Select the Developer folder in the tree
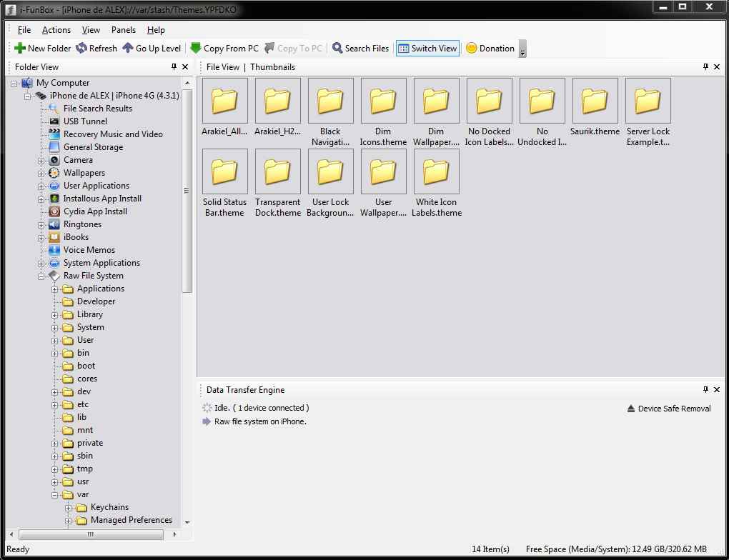 (x=96, y=301)
